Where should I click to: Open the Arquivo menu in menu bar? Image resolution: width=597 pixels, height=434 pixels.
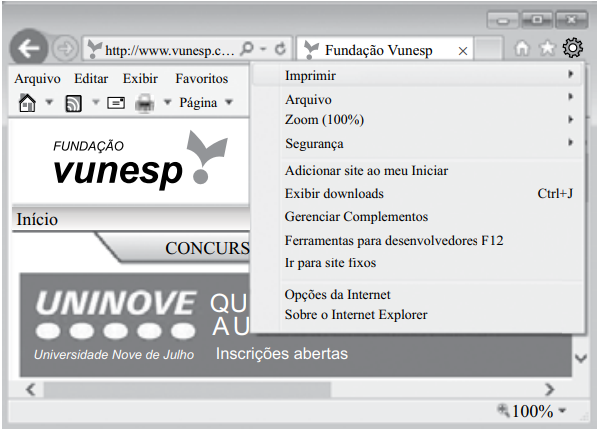37,79
